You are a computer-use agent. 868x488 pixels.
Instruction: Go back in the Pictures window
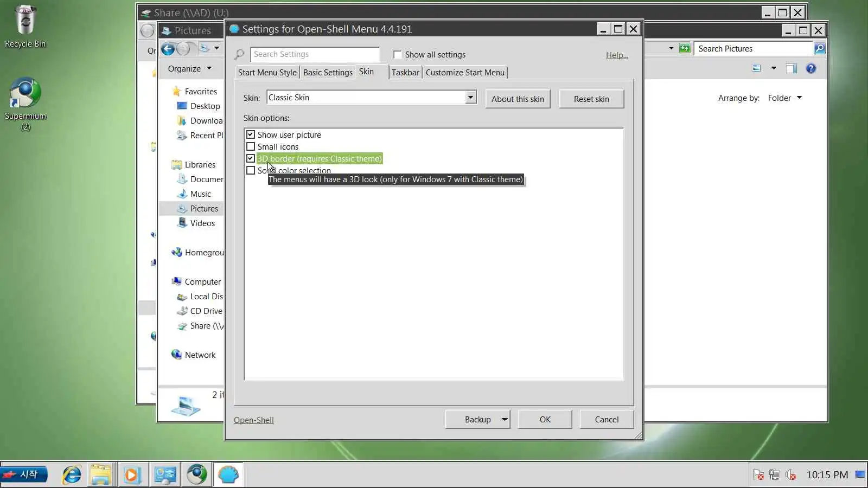[x=168, y=49]
